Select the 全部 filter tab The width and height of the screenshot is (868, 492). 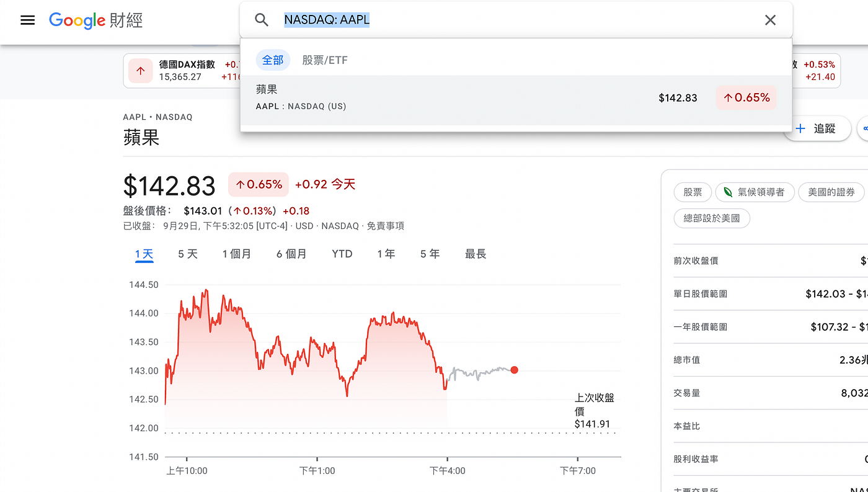tap(273, 60)
